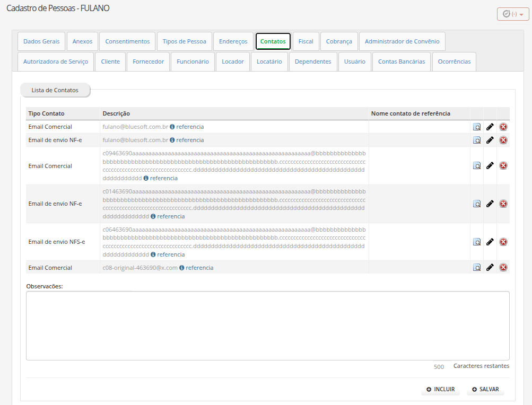Go to the Locador tab
Viewport: 532px width, 405px height.
point(233,61)
